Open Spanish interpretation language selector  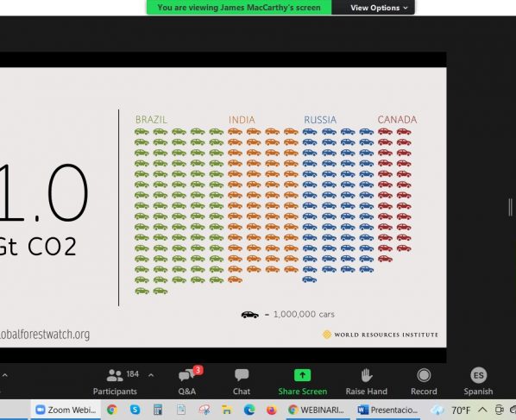coord(478,381)
